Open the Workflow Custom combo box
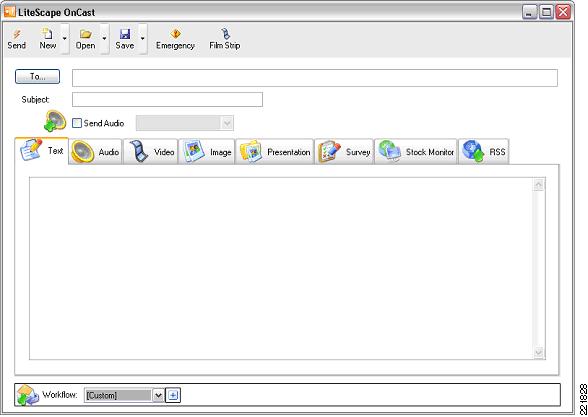 124,395
